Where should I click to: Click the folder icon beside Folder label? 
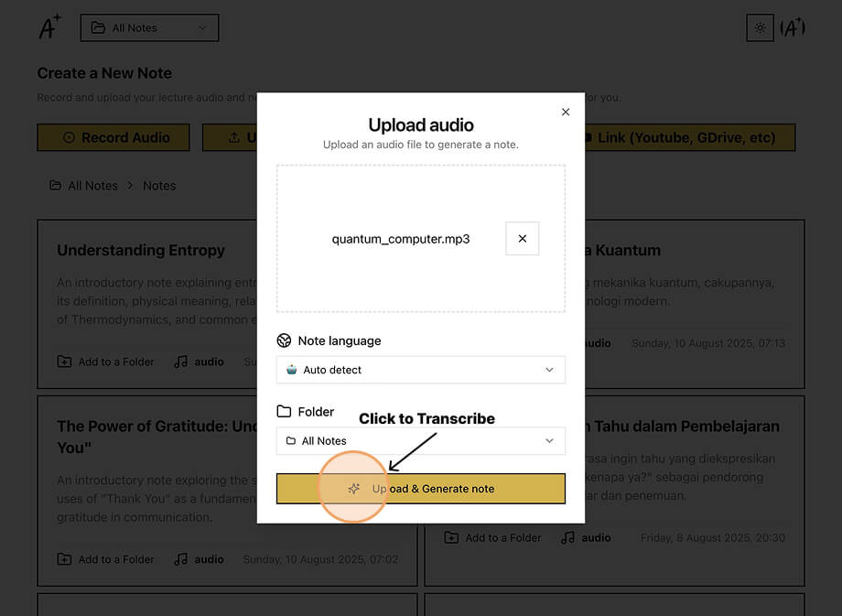[284, 411]
